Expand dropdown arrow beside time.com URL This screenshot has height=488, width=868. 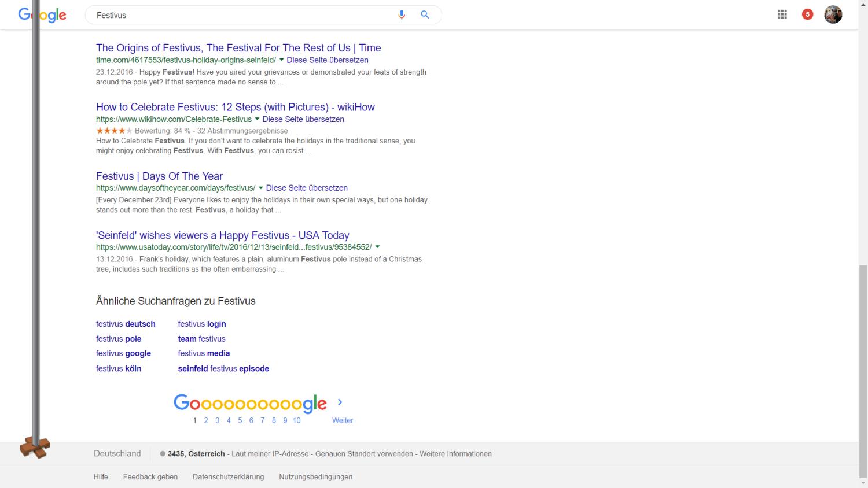(x=282, y=60)
